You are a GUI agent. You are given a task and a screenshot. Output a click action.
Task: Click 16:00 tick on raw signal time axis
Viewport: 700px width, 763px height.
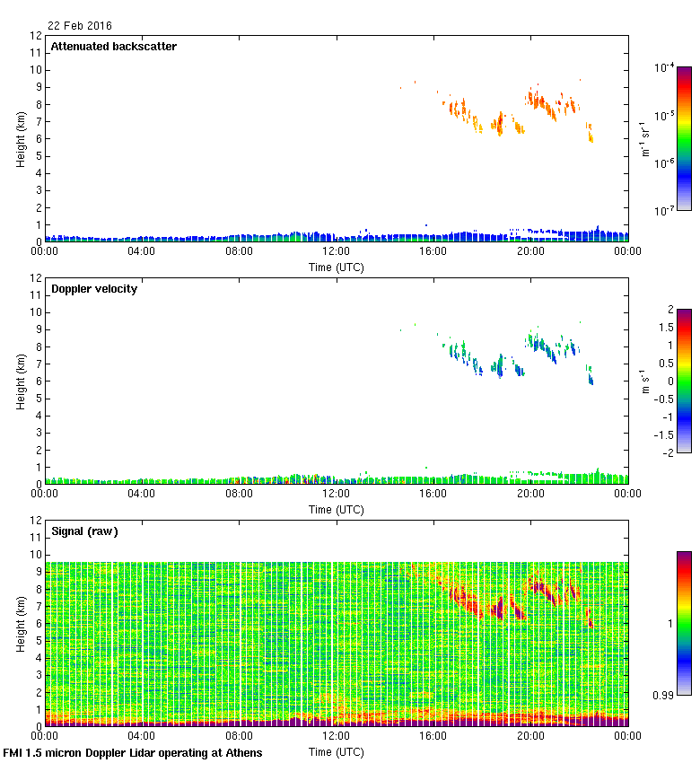(433, 735)
